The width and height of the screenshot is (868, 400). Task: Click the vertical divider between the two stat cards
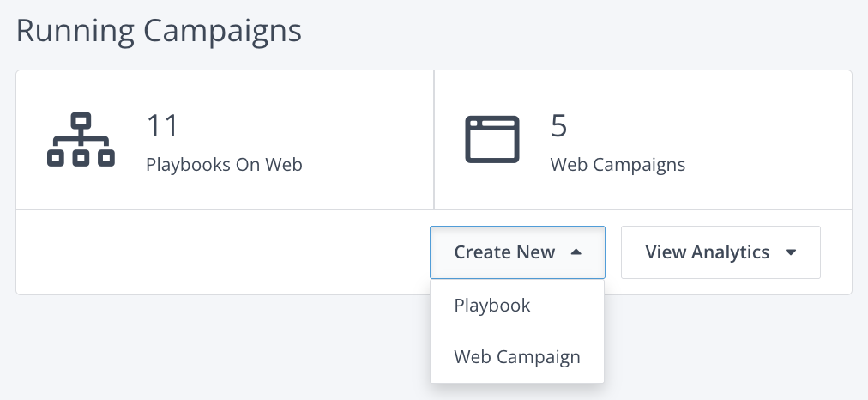[x=434, y=139]
